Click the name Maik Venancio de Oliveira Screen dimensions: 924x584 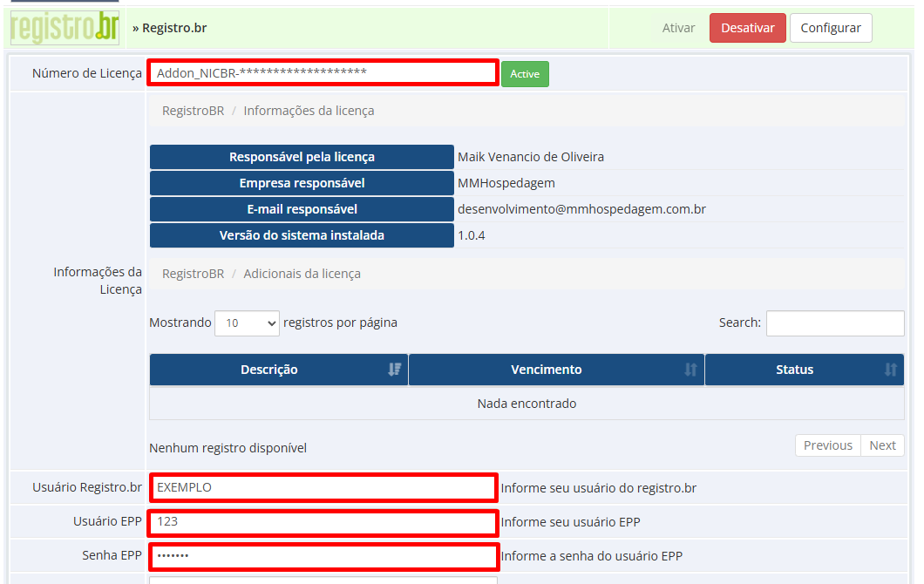531,157
